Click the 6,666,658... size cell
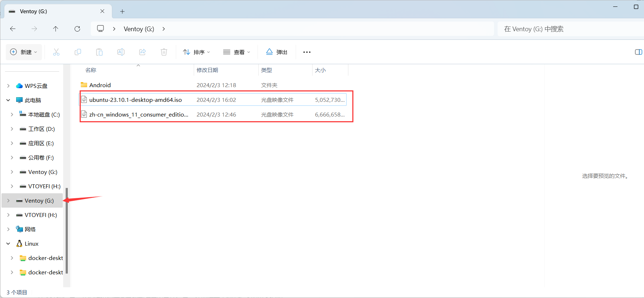This screenshot has width=644, height=298. (x=330, y=114)
